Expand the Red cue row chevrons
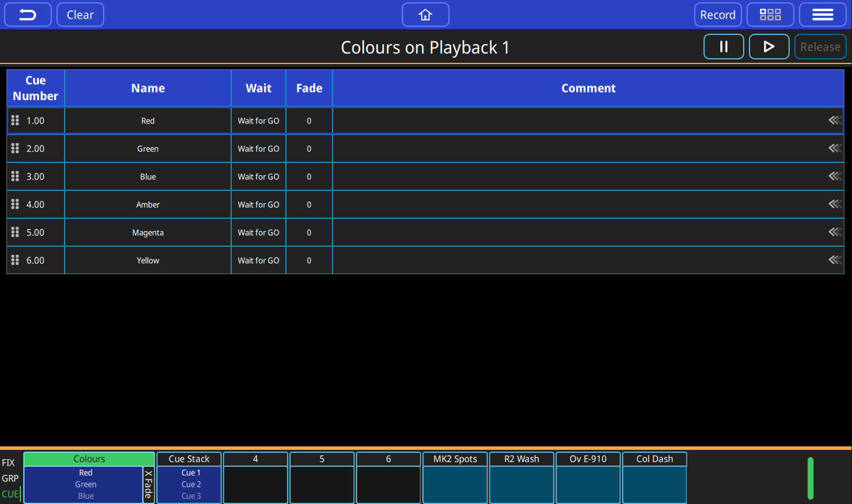The height and width of the screenshot is (504, 852). click(835, 120)
